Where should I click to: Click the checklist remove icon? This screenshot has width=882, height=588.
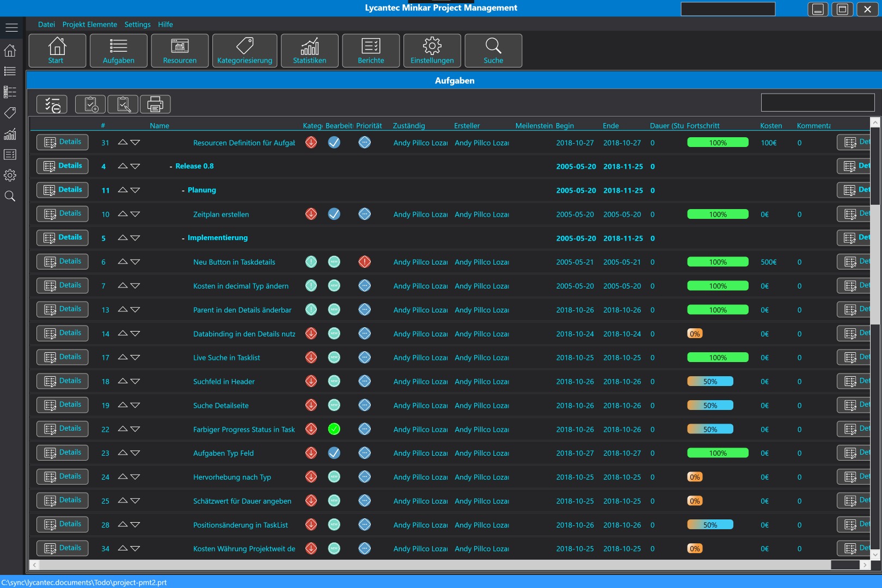(52, 104)
